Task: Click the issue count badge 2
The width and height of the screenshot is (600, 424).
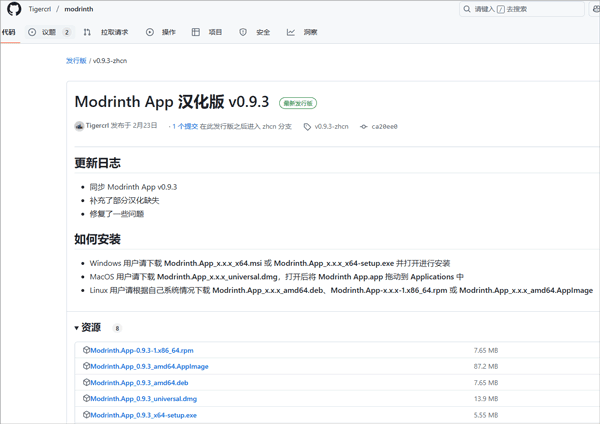Action: point(67,32)
